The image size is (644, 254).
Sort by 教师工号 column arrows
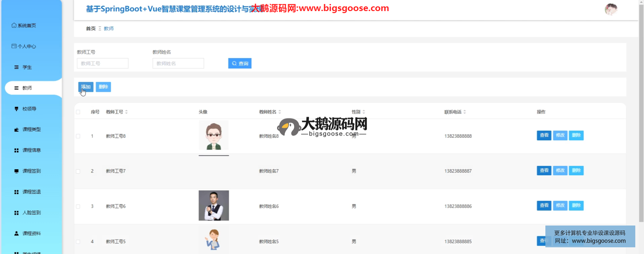(x=126, y=112)
